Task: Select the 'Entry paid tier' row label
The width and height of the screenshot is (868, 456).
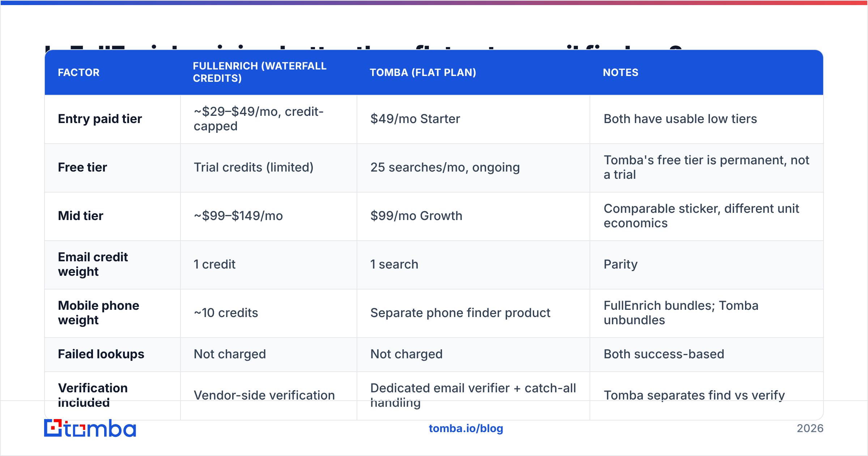Action: [x=100, y=119]
